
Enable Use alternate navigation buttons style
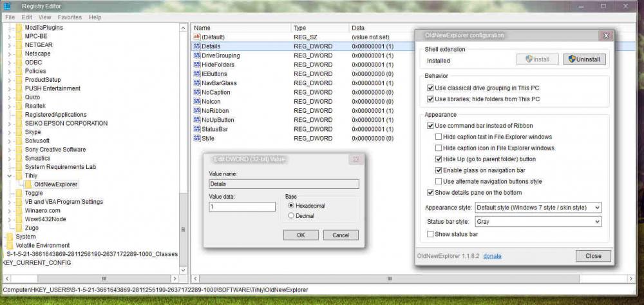(439, 181)
